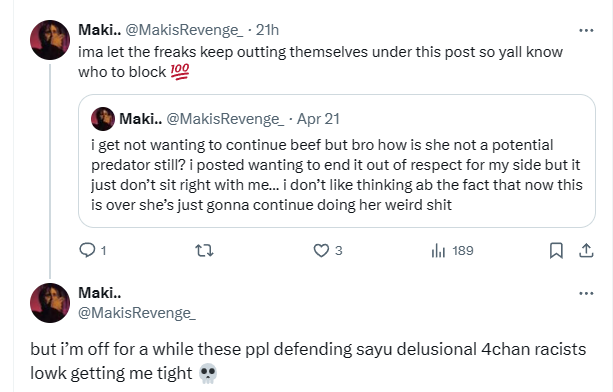
Task: Open the Apr 21 date in quoted tweet
Action: [318, 119]
